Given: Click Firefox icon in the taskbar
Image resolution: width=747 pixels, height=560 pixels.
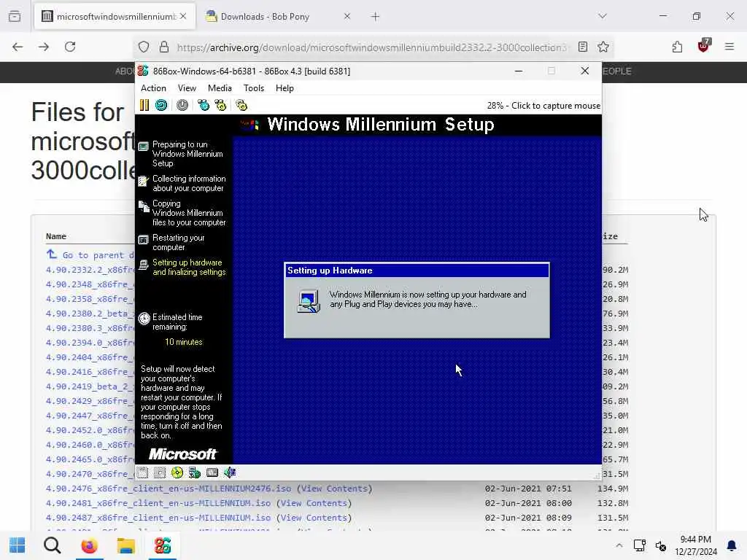Looking at the screenshot, I should pyautogui.click(x=89, y=545).
